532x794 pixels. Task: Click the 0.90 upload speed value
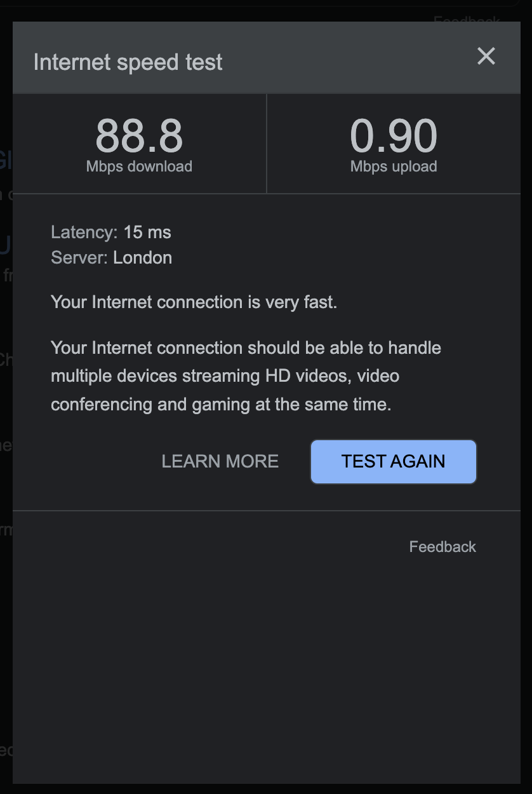[394, 137]
